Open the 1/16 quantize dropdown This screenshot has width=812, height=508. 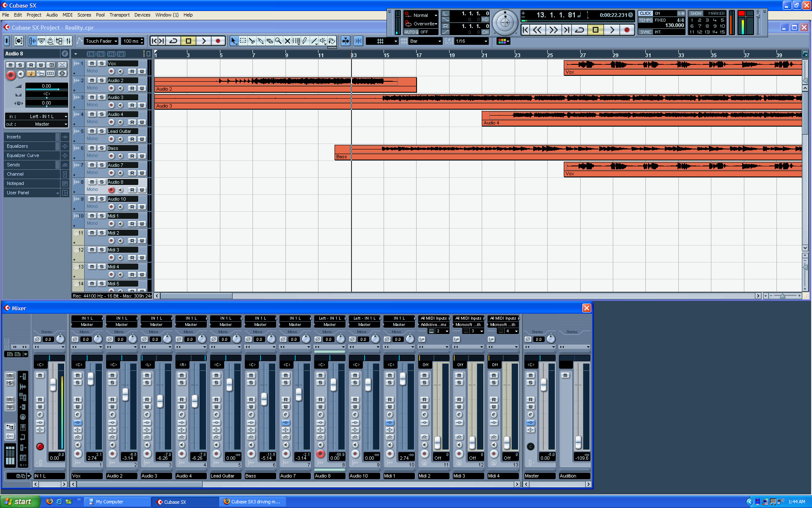click(x=471, y=41)
